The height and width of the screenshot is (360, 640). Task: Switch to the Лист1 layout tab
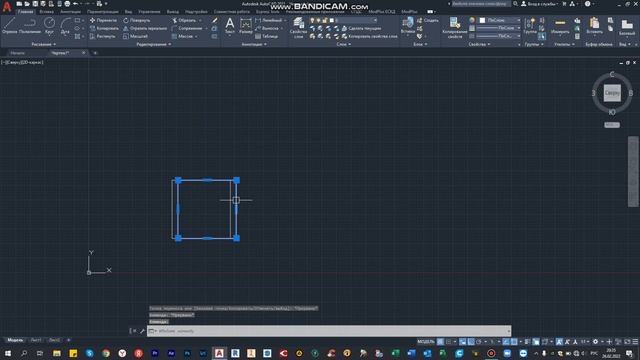click(36, 340)
